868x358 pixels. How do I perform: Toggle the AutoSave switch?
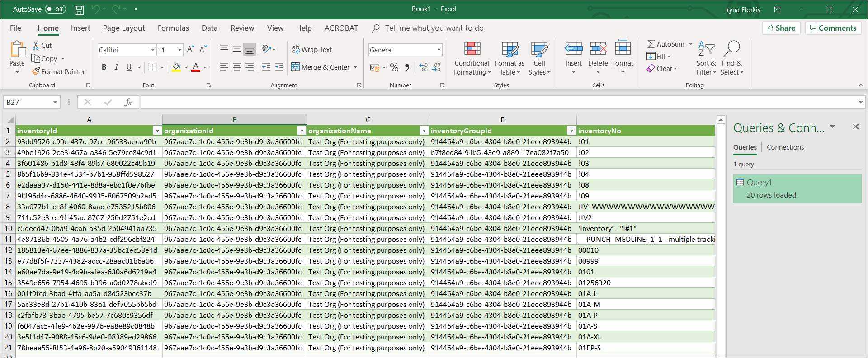click(x=55, y=9)
